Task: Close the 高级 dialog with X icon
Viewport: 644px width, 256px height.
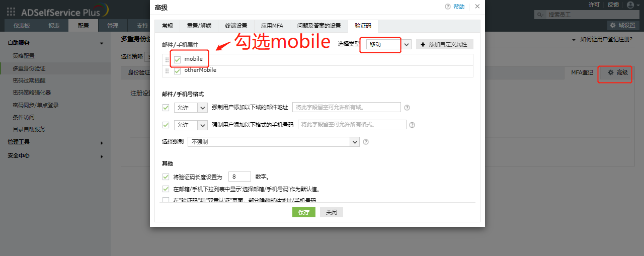Action: (x=477, y=7)
